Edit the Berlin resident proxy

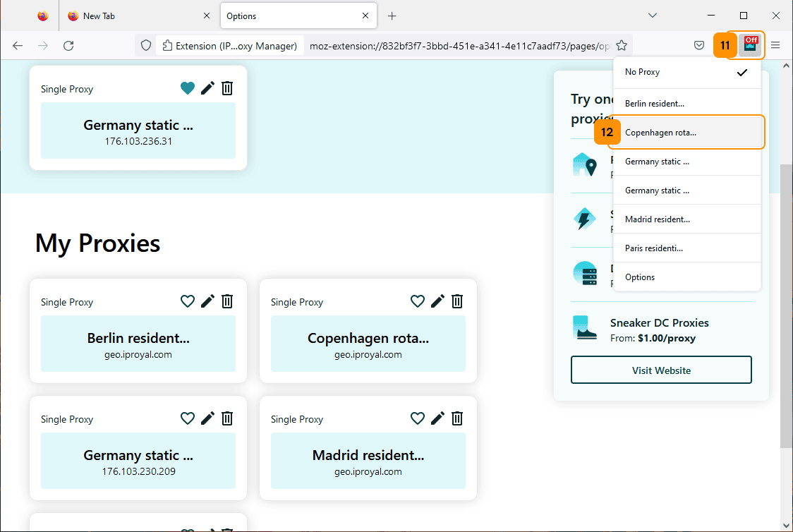click(207, 301)
